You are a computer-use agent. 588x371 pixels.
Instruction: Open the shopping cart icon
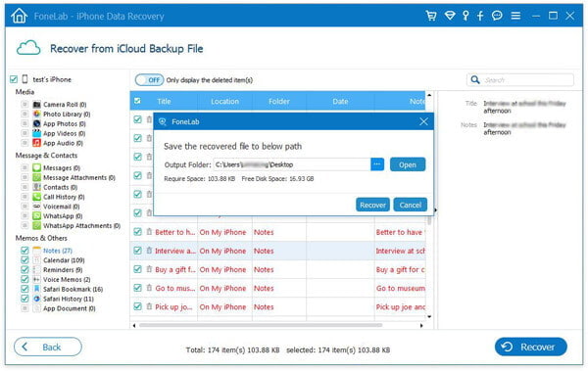click(431, 16)
